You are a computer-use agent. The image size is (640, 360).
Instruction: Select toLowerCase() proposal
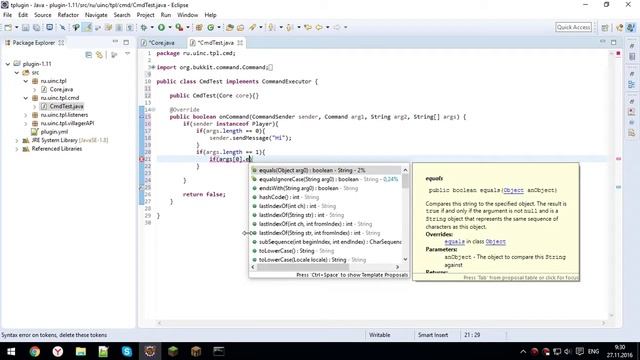pyautogui.click(x=326, y=251)
